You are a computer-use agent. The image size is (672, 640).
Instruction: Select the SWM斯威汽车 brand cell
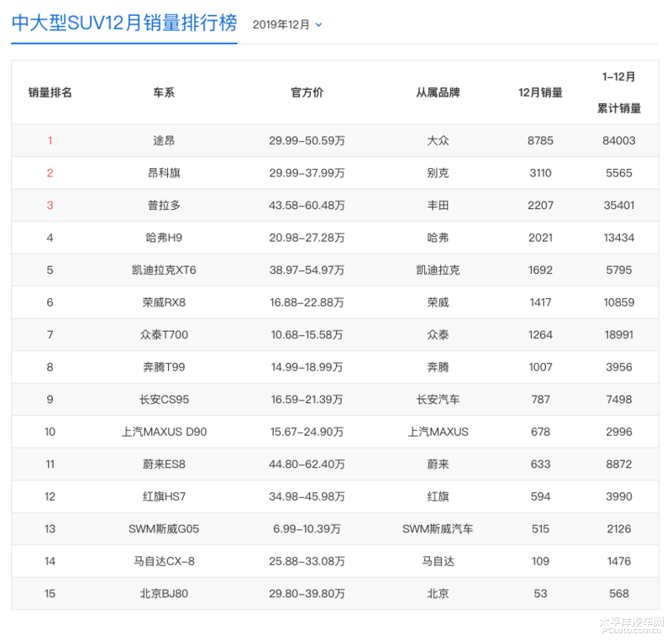pos(438,528)
